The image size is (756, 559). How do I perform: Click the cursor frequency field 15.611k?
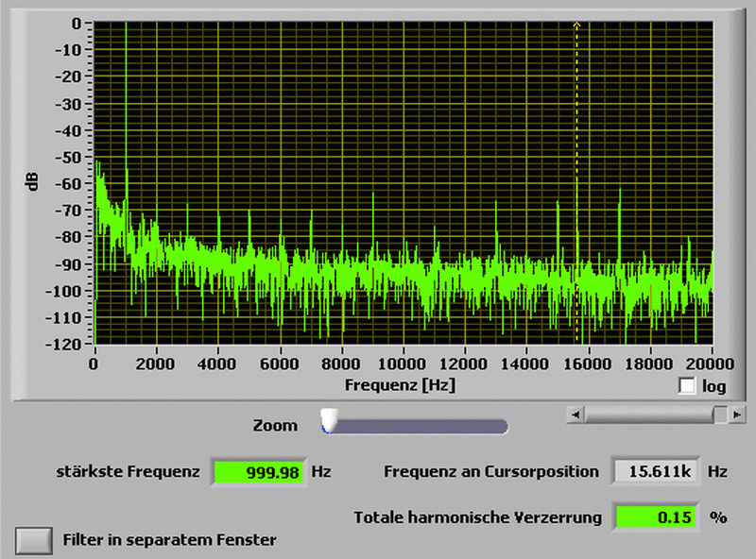click(655, 471)
